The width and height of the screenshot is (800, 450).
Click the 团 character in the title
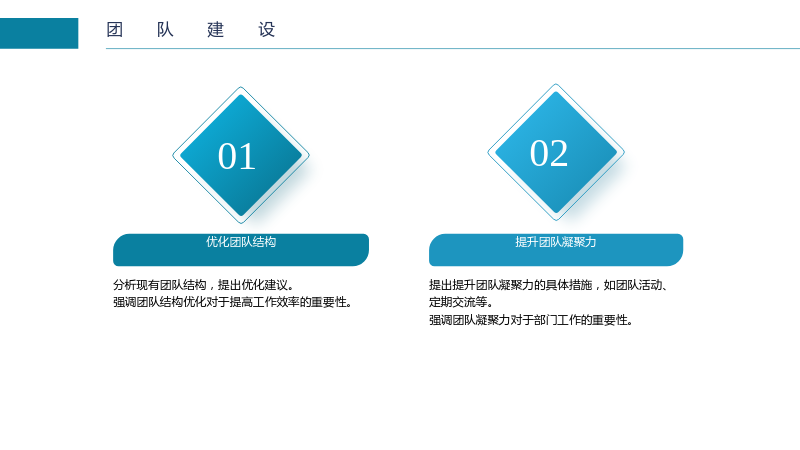115,30
